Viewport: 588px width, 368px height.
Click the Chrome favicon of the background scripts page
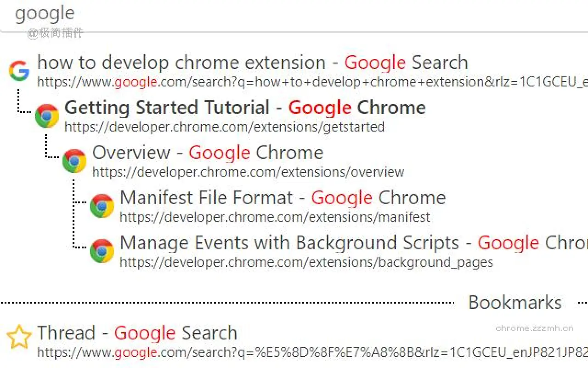click(x=102, y=251)
